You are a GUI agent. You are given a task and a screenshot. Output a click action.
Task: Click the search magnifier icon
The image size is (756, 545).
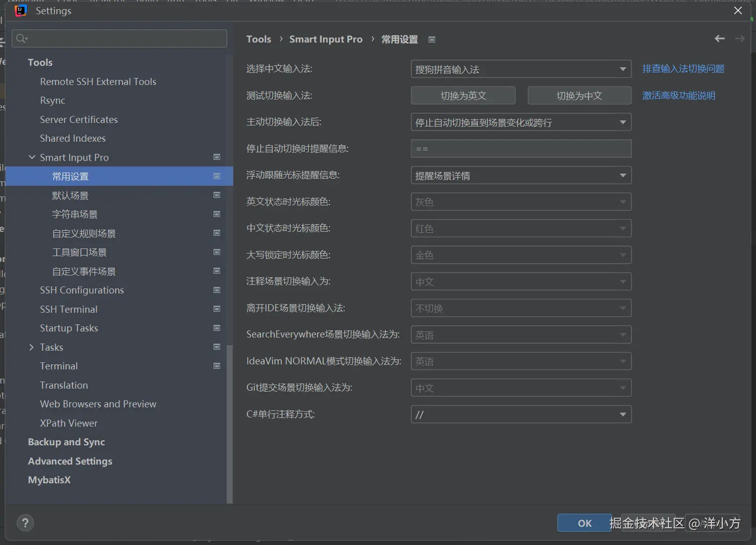[x=22, y=38]
